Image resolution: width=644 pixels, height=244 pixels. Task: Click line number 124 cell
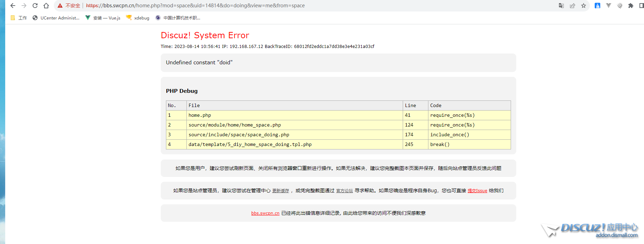tap(416, 125)
